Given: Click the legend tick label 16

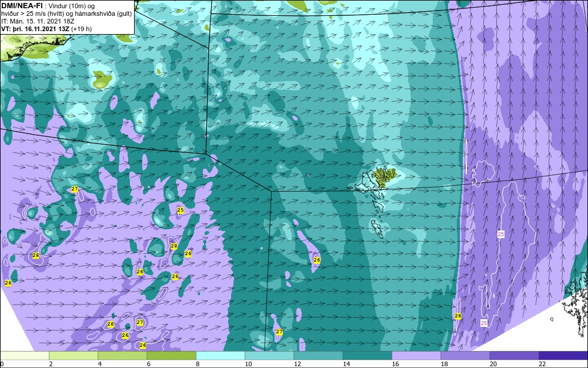Looking at the screenshot, I should 395,364.
